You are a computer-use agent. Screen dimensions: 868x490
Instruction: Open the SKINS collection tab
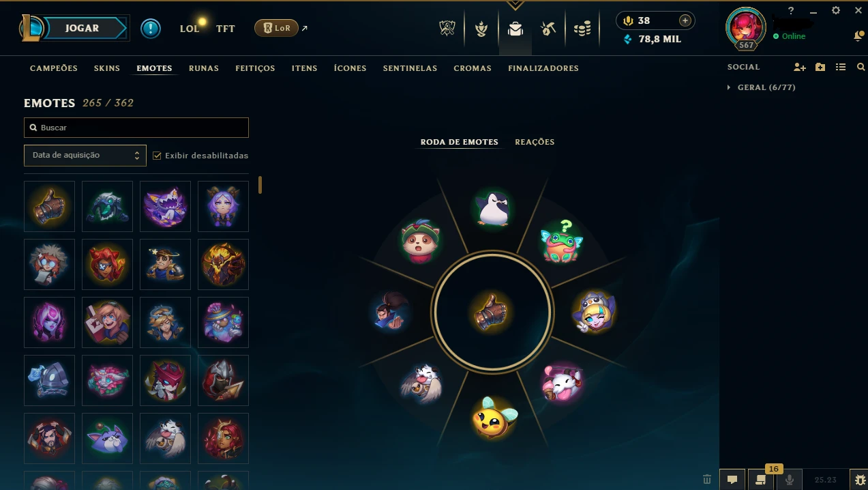107,68
